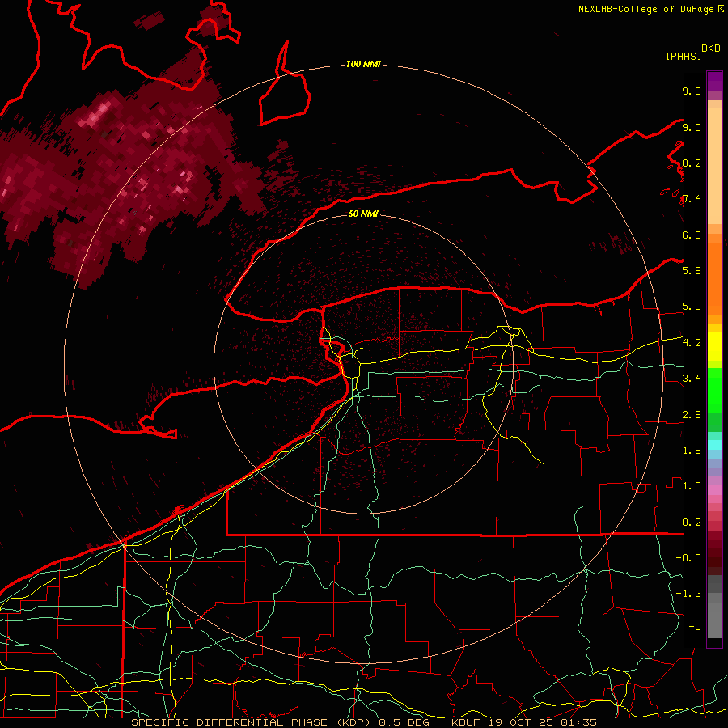Click the 5.8 scale value
Image resolution: width=728 pixels, height=728 pixels.
click(x=692, y=270)
